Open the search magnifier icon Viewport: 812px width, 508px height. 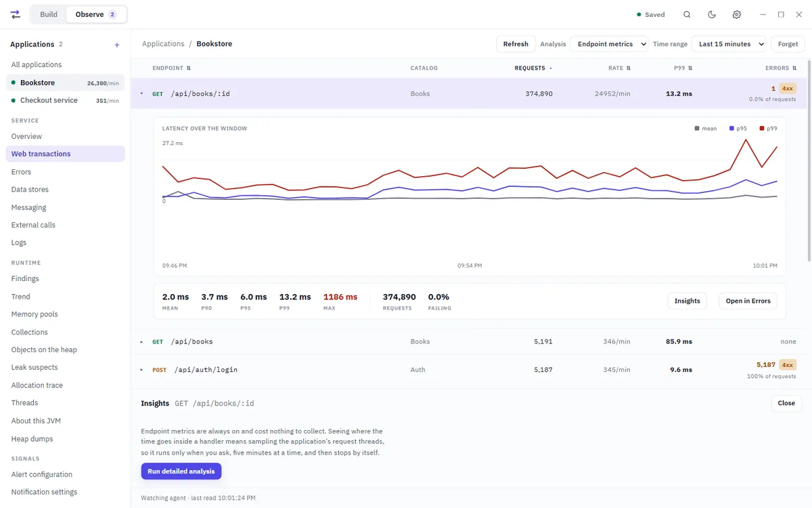(687, 14)
